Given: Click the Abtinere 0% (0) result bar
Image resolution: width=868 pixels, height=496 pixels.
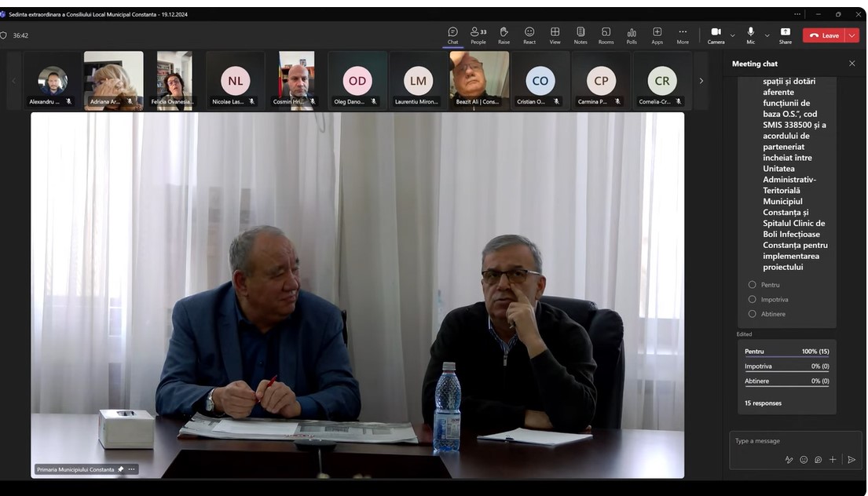Looking at the screenshot, I should (786, 381).
